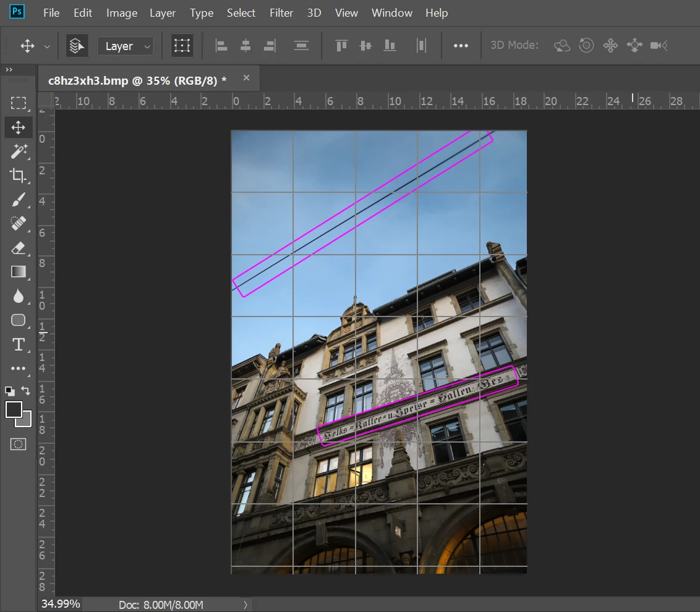700x612 pixels.
Task: Click the foreground color swatch
Action: (14, 409)
